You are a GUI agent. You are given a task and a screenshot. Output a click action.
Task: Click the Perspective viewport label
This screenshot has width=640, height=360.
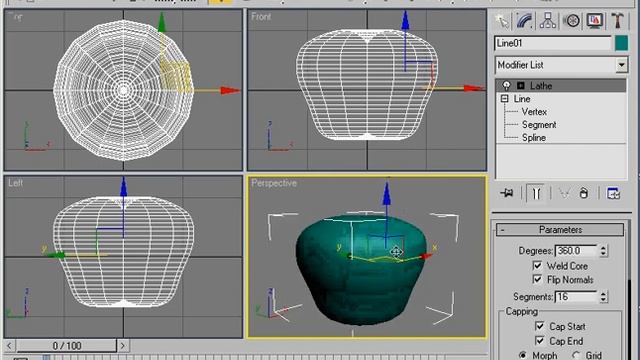[x=274, y=183]
